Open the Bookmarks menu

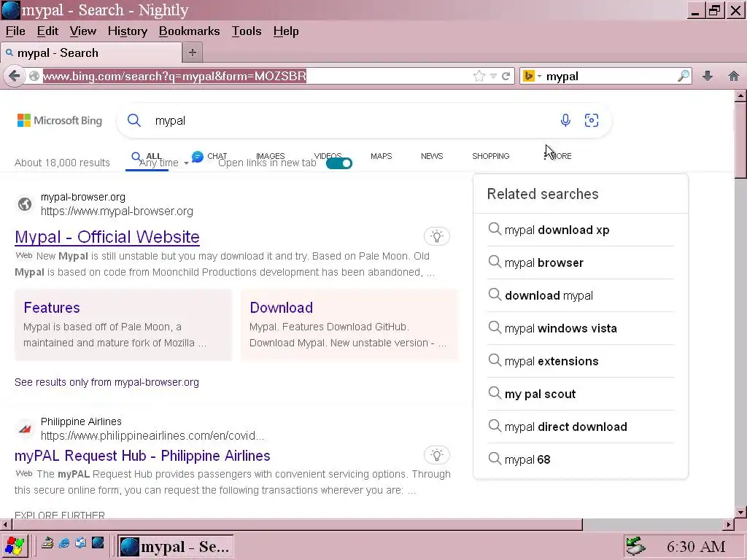pyautogui.click(x=189, y=31)
